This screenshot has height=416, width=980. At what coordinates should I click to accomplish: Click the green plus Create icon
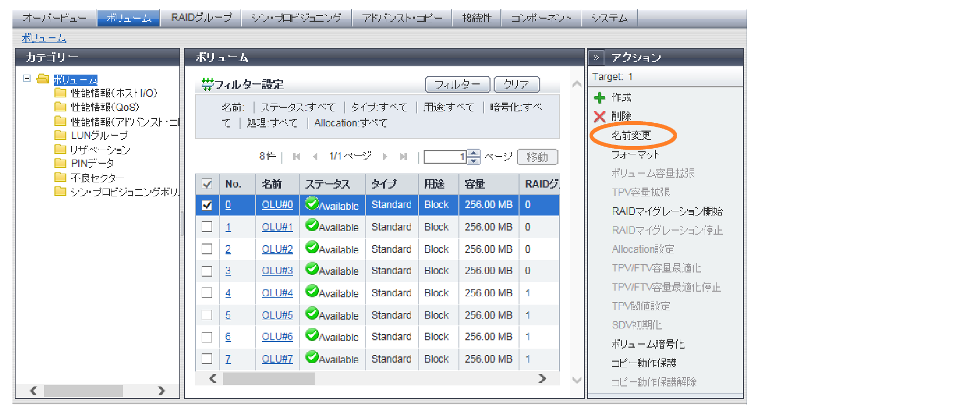599,97
